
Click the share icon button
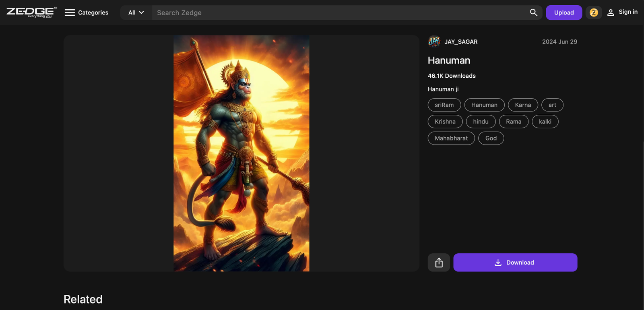click(x=439, y=262)
